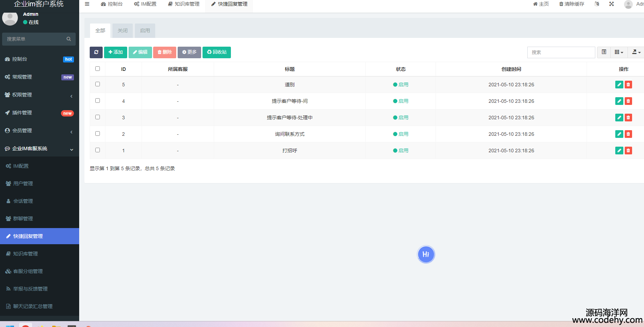Switch to the 启用 filter tab

pos(145,31)
